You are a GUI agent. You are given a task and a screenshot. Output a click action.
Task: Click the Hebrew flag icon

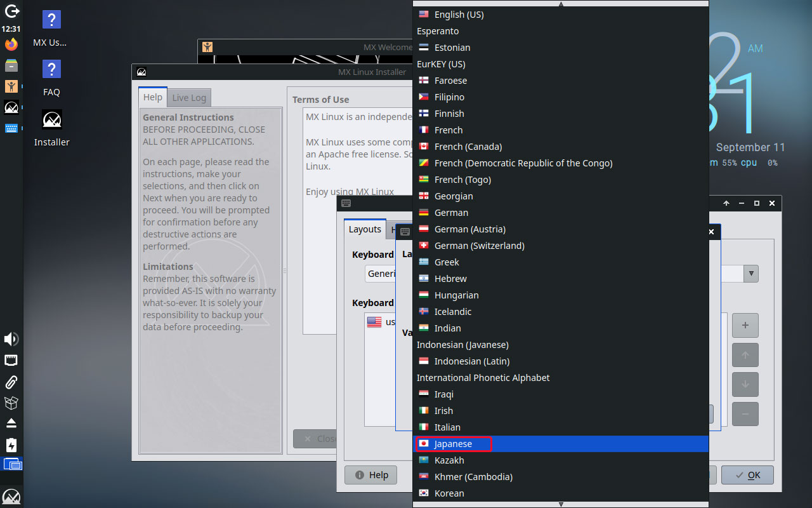pos(424,279)
